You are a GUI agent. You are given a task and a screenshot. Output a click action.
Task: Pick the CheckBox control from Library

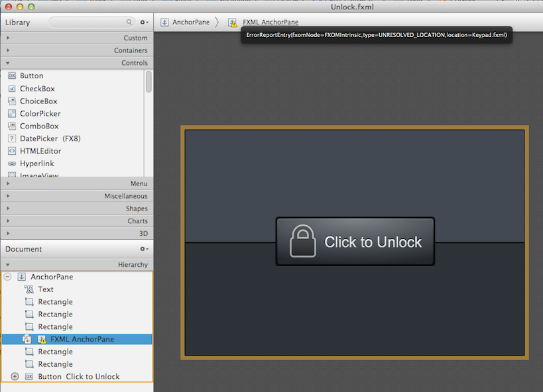coord(37,89)
